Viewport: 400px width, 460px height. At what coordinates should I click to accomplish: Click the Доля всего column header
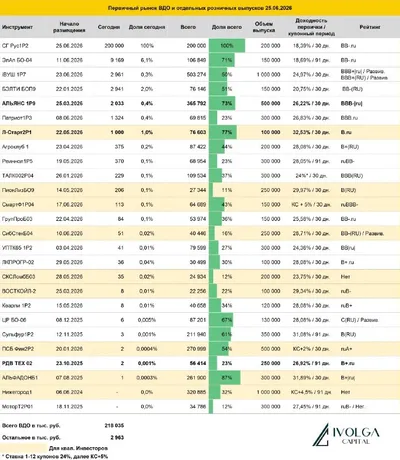point(227,27)
